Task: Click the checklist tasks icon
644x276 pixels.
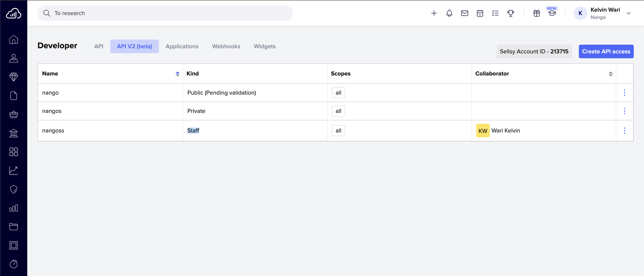Action: [x=495, y=13]
